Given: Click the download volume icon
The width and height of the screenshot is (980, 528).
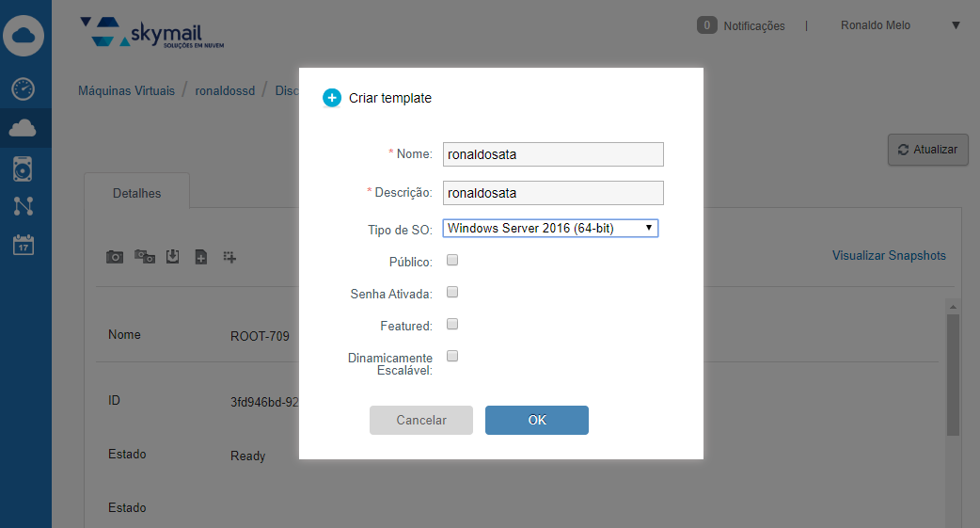Looking at the screenshot, I should coord(172,256).
